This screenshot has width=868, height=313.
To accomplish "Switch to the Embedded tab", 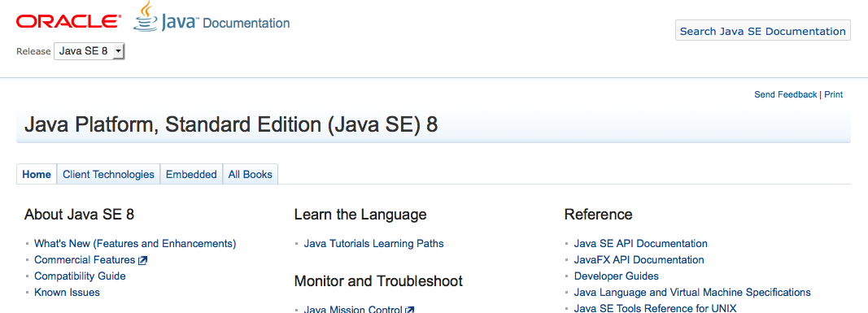I will point(191,174).
